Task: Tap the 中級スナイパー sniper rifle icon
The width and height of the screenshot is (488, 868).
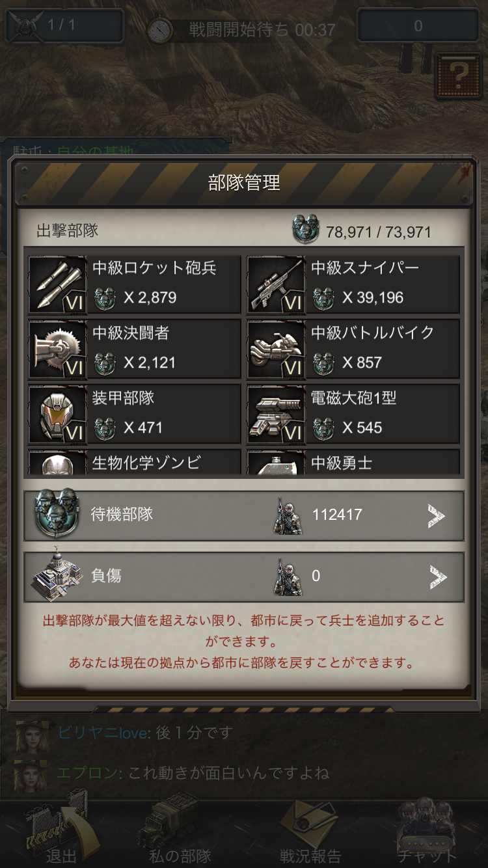Action: [x=276, y=284]
